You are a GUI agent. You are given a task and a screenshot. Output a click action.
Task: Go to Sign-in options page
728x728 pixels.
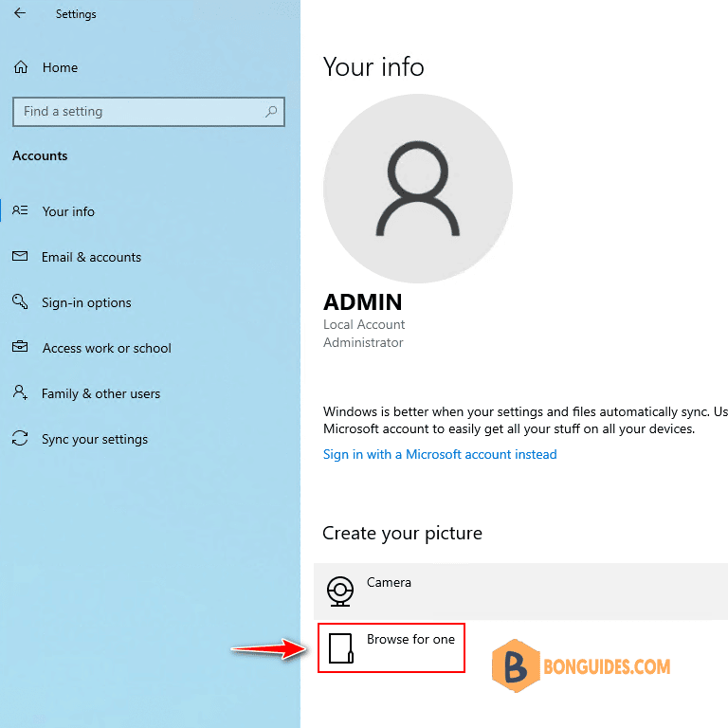point(86,302)
